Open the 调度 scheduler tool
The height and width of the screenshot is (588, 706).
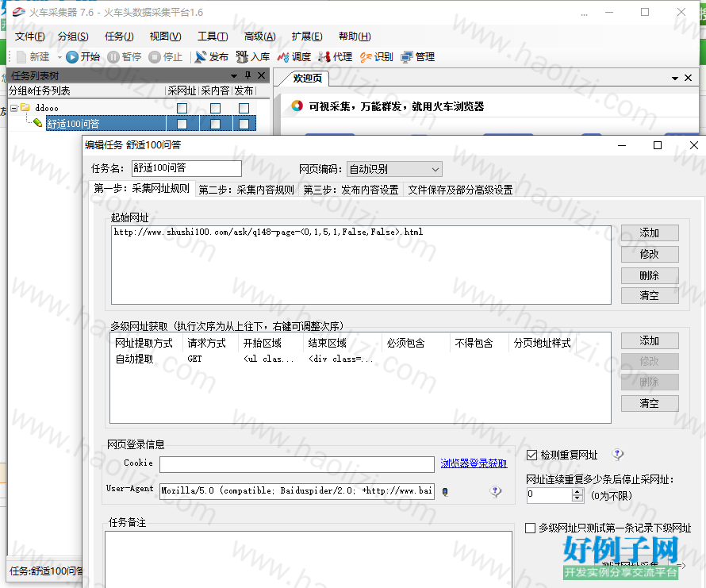[x=294, y=57]
